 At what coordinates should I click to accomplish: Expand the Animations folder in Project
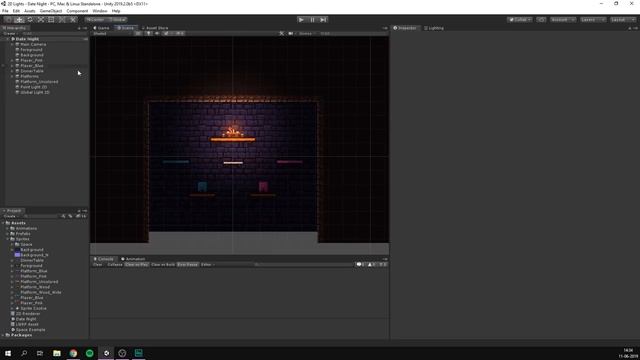pos(8,228)
